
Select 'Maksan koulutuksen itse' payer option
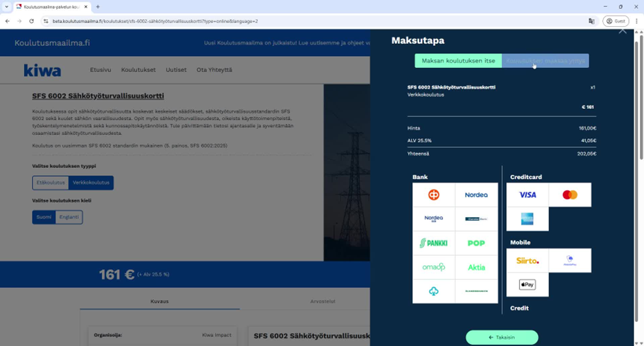click(458, 61)
